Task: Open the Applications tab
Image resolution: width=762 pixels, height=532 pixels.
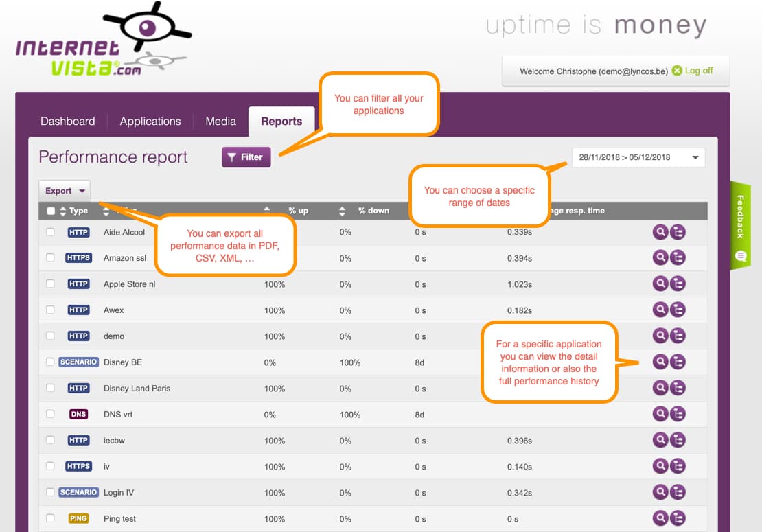Action: click(x=150, y=122)
